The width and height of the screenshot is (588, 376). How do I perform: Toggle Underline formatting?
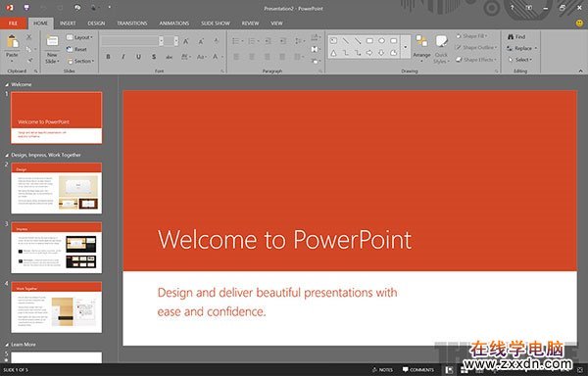pos(139,57)
